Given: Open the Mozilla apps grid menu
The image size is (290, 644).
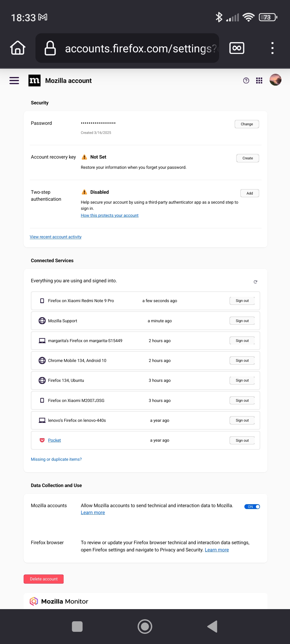Looking at the screenshot, I should tap(259, 80).
